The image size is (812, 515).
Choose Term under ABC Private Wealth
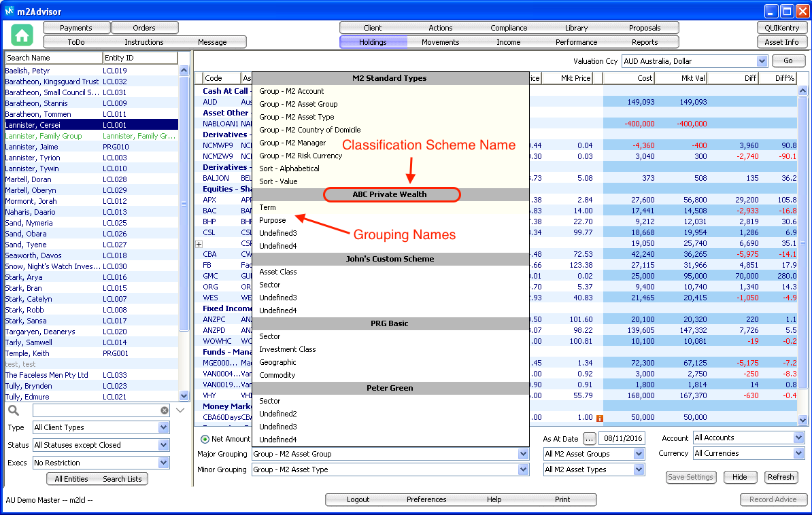268,207
